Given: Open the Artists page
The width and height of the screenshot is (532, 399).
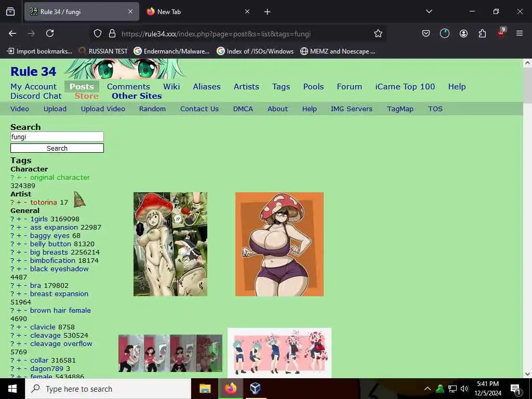Looking at the screenshot, I should pyautogui.click(x=246, y=87).
